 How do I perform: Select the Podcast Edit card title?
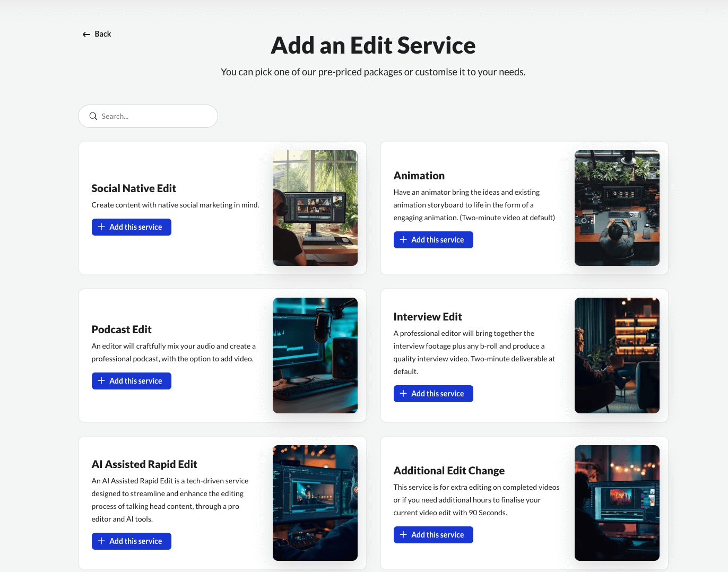point(122,330)
